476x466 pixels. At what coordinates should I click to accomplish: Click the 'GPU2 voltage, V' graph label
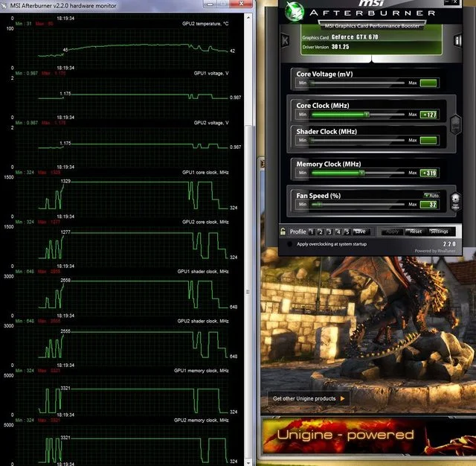pyautogui.click(x=211, y=123)
